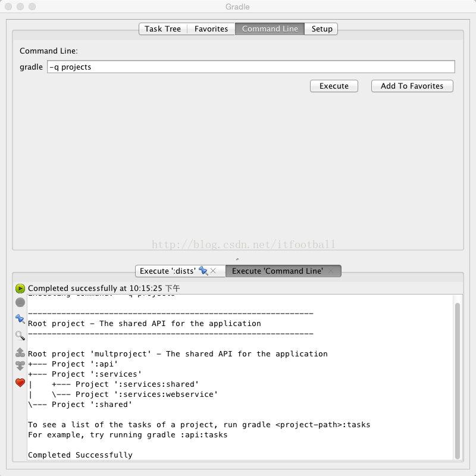This screenshot has width=476, height=476.
Task: Switch to the Task Tree tab
Action: [162, 29]
